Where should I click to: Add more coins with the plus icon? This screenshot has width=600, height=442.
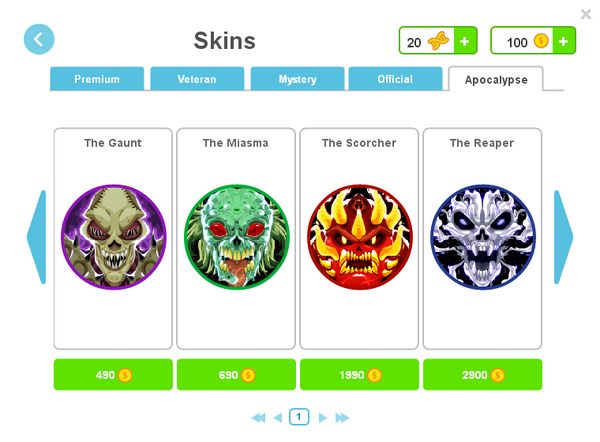[564, 41]
